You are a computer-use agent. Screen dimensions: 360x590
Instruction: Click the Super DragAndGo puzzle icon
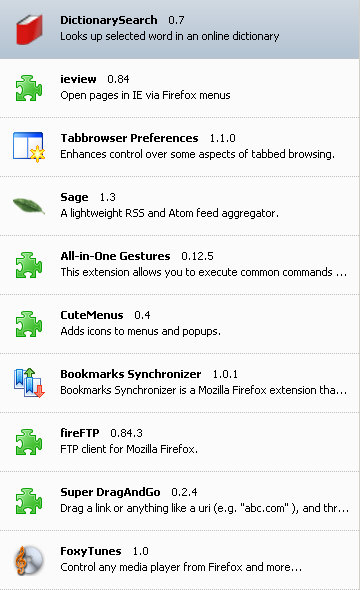point(29,501)
